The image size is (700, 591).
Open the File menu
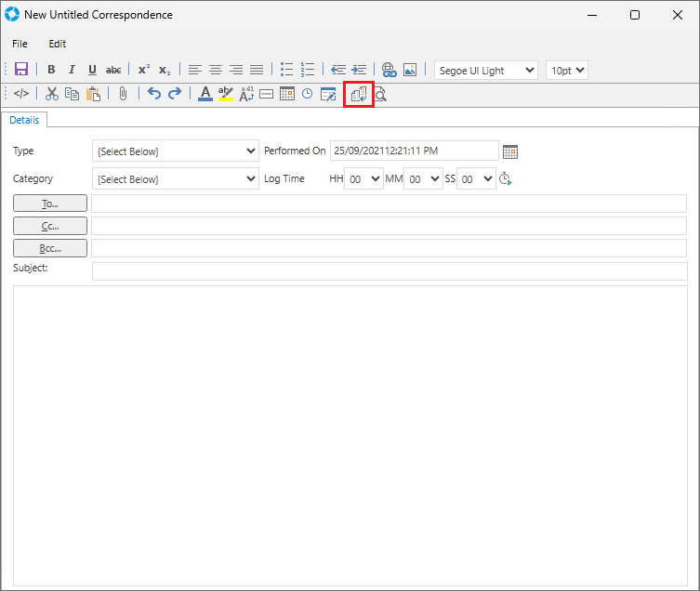point(20,44)
